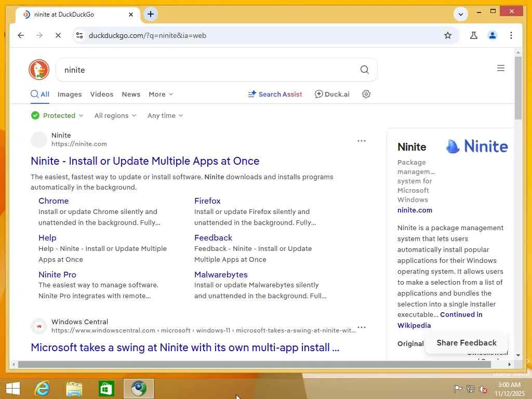Click the magnifier search icon in search box
The height and width of the screenshot is (399, 532).
pos(364,70)
